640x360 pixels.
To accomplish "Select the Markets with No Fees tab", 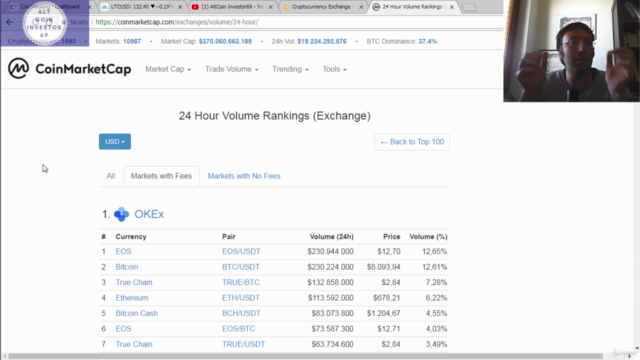I will (244, 176).
